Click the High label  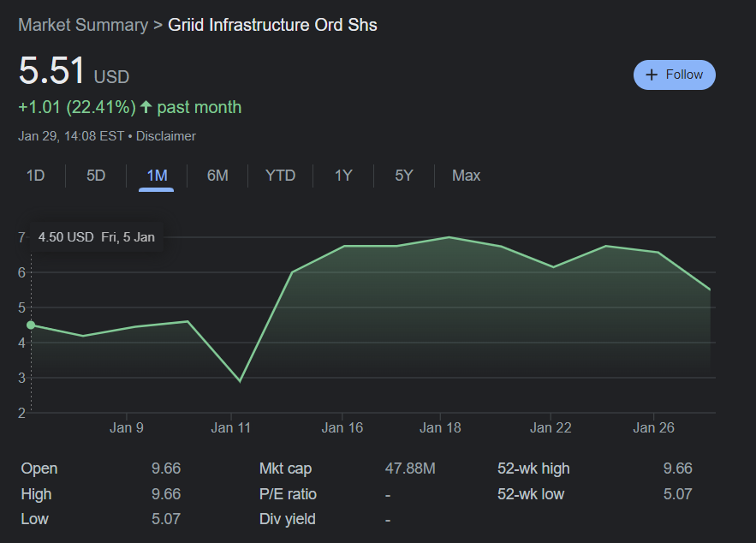(36, 494)
